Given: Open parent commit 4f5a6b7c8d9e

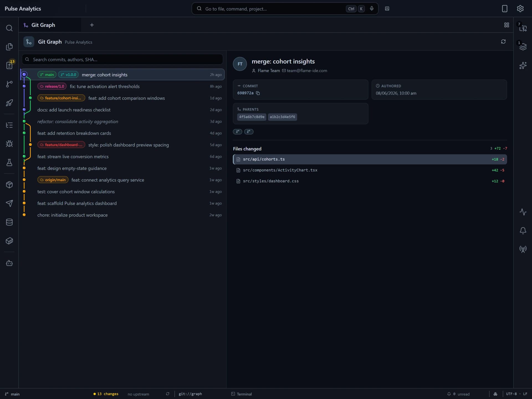Looking at the screenshot, I should (x=252, y=117).
